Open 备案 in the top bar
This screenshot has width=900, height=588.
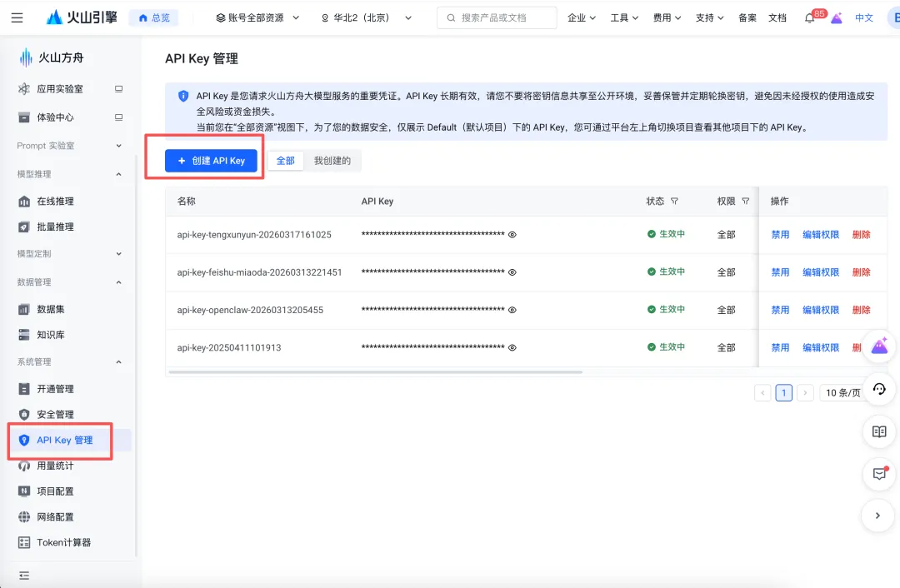pos(747,17)
